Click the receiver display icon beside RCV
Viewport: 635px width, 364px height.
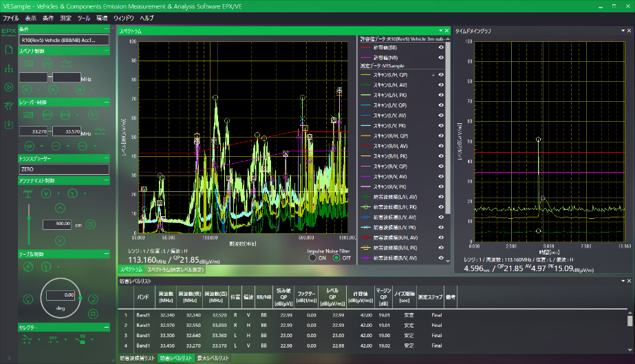28,115
